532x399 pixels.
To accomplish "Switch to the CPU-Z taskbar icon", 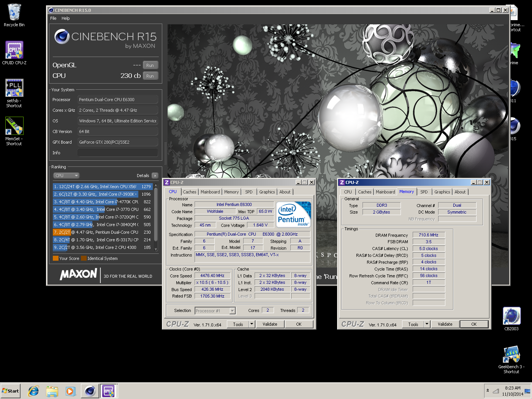I will 109,391.
